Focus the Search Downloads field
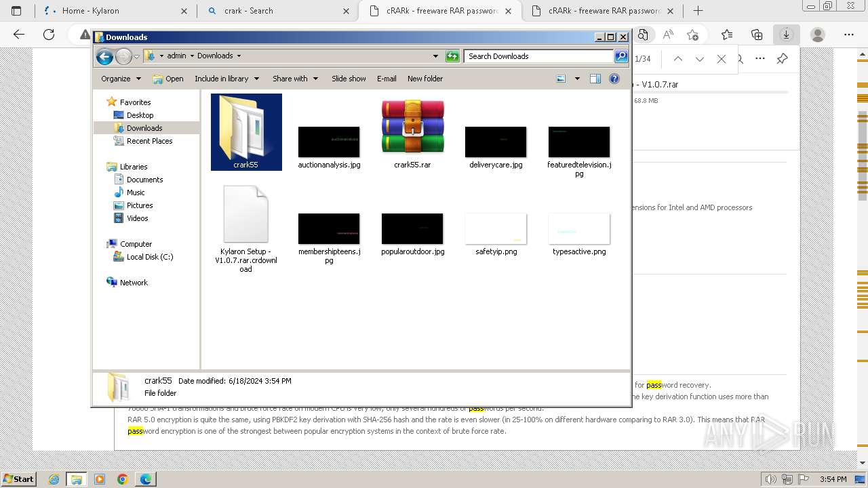Viewport: 868px width, 488px height. [540, 56]
